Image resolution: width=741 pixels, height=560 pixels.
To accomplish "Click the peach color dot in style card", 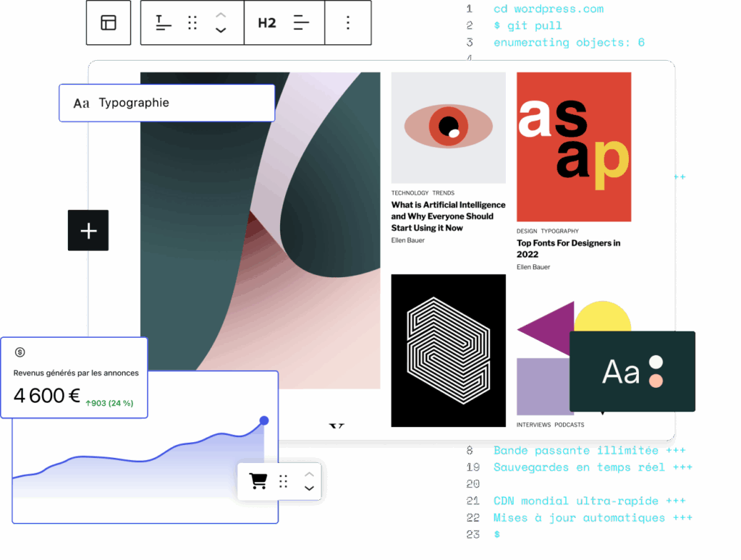I will click(x=656, y=381).
